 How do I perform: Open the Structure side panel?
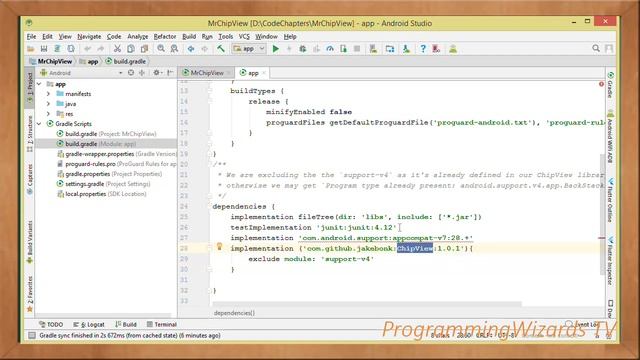[30, 134]
